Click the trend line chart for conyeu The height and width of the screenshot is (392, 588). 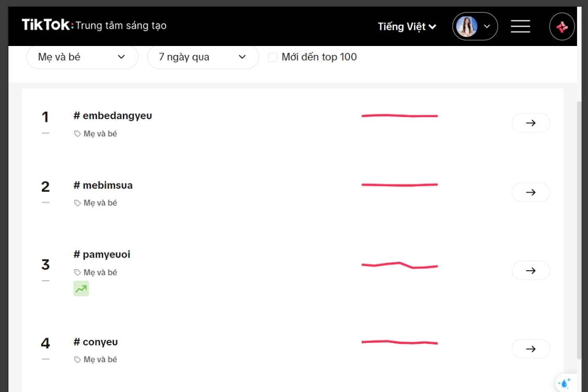400,342
